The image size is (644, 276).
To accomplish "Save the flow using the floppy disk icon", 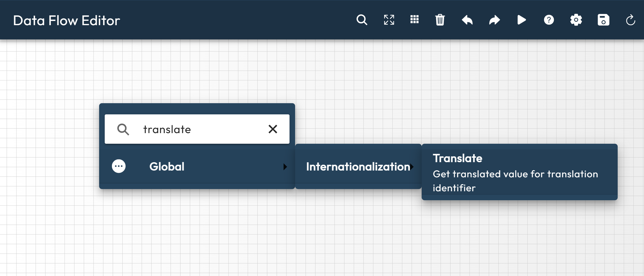I will tap(603, 20).
